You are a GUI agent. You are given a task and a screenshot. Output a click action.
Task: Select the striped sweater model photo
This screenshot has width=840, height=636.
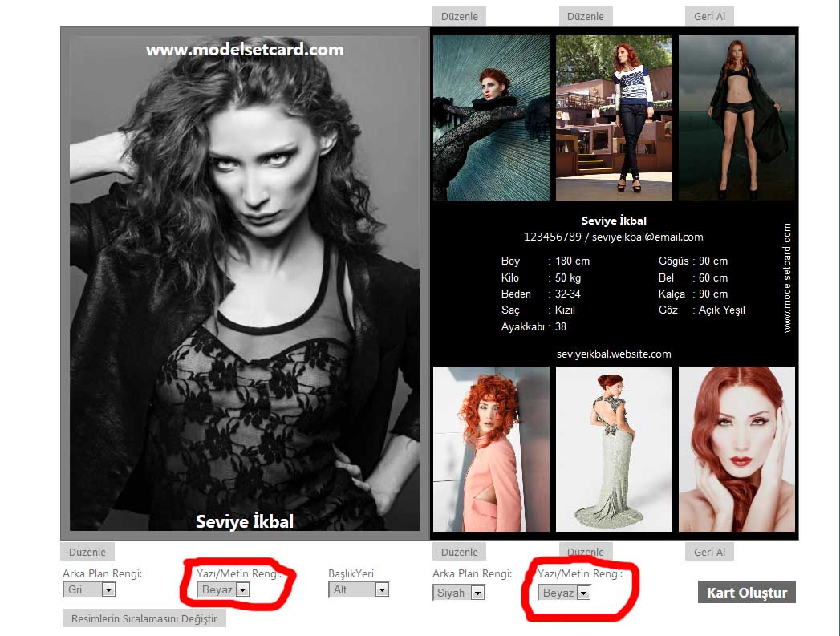[614, 117]
